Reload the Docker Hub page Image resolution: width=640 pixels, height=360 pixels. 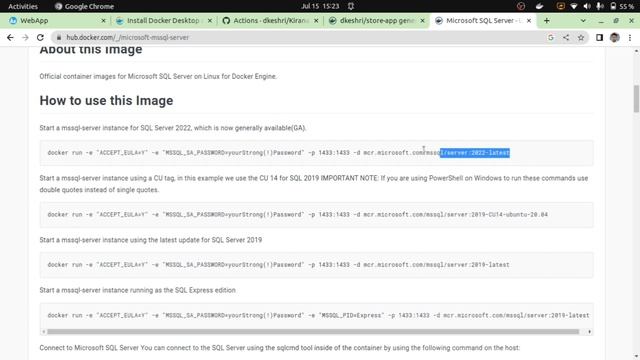tap(40, 38)
